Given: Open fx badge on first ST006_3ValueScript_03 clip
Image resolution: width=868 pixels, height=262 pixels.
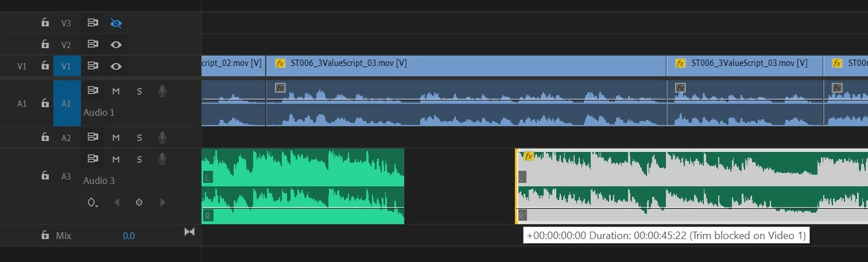Looking at the screenshot, I should (x=280, y=63).
